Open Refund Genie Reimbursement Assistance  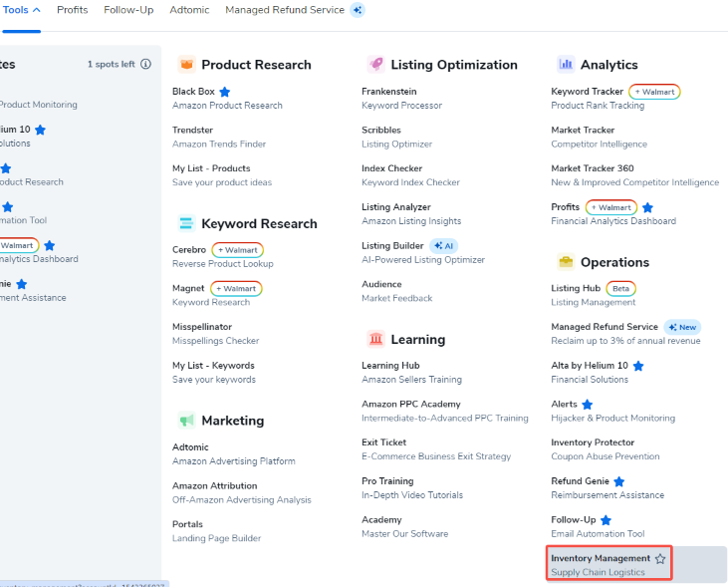607,488
